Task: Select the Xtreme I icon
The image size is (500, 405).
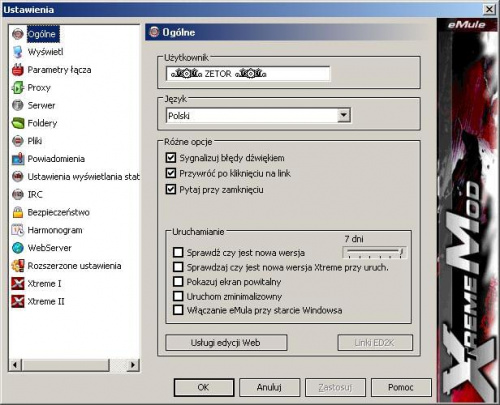Action: pos(18,284)
